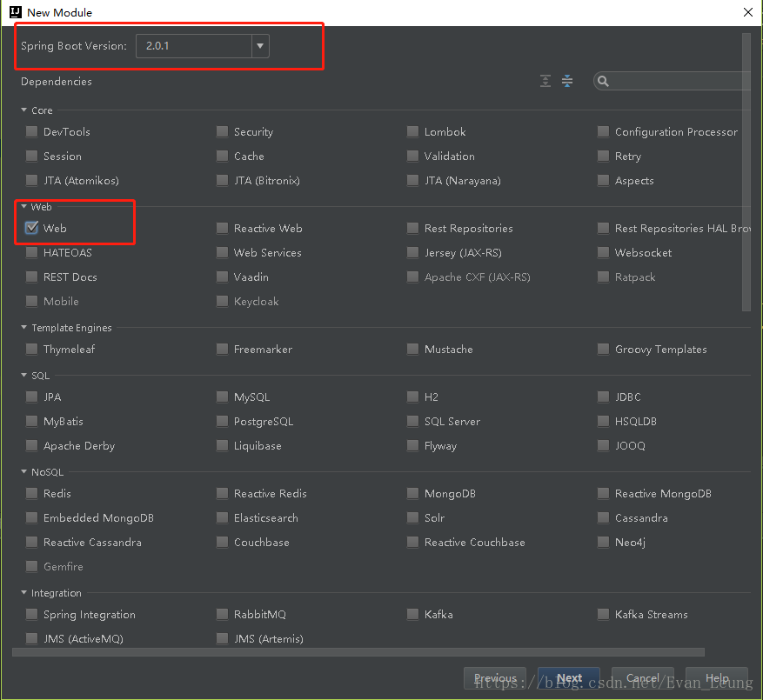Tick the Lombok checkbox

pos(412,132)
